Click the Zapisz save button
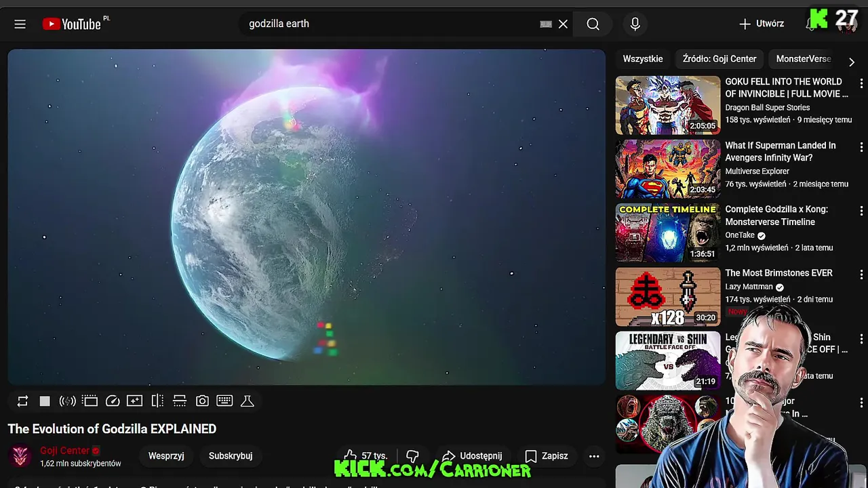Image resolution: width=868 pixels, height=488 pixels. coord(547,456)
